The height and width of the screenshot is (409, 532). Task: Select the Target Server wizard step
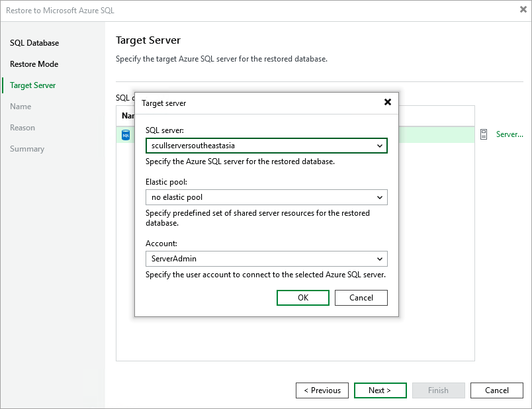coord(32,85)
